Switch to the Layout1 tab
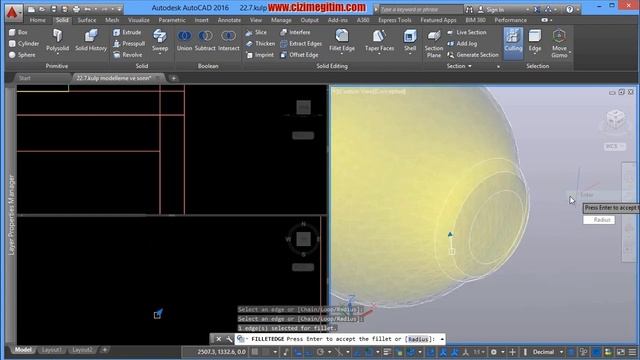Viewport: 640px width, 360px height. pyautogui.click(x=51, y=350)
